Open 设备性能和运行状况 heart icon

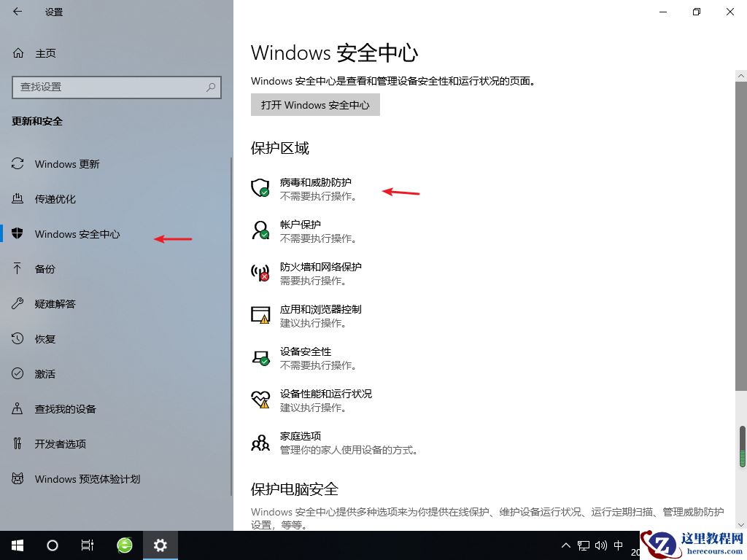260,400
